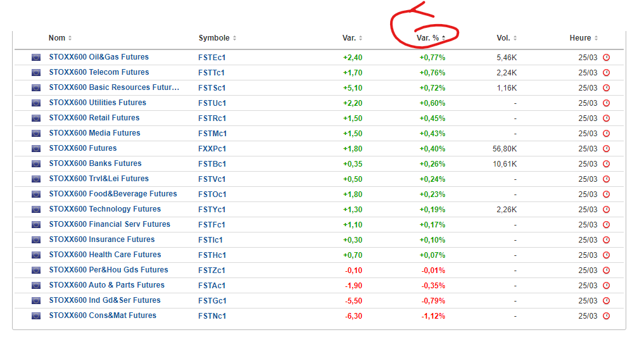The image size is (644, 344).
Task: Open STOXX600 Media Futures link
Action: (94, 133)
